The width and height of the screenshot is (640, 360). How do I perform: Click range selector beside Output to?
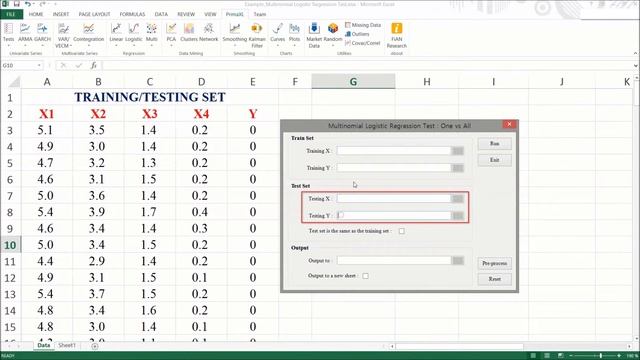coord(458,260)
